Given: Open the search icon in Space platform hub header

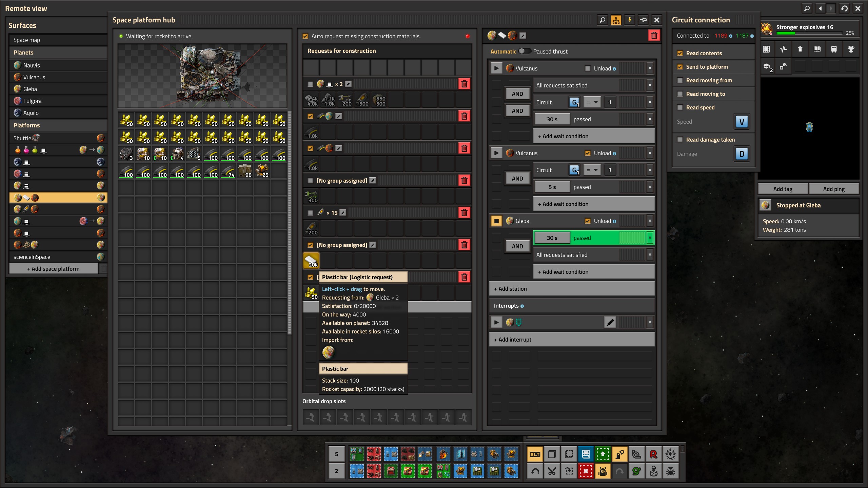Looking at the screenshot, I should [x=602, y=20].
